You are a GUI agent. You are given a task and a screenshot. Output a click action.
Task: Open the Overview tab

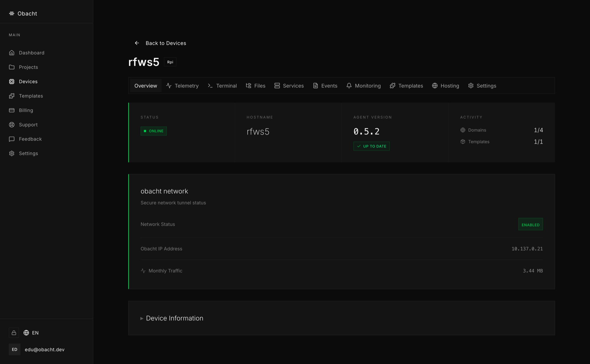click(146, 86)
